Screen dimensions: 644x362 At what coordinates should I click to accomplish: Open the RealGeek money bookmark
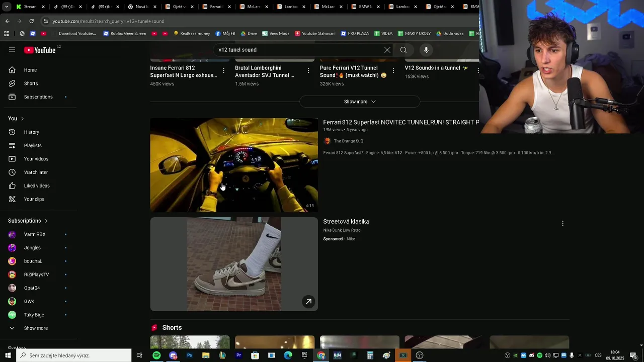[192, 34]
